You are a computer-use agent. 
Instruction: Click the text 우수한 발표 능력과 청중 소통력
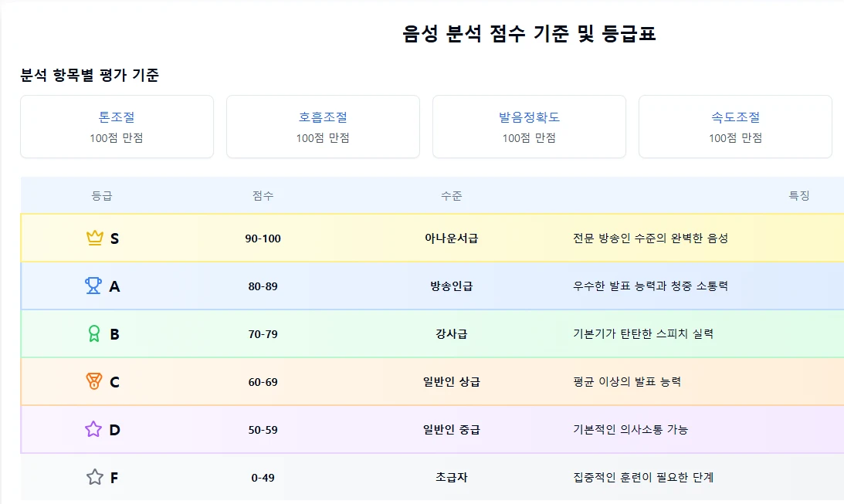click(x=651, y=286)
